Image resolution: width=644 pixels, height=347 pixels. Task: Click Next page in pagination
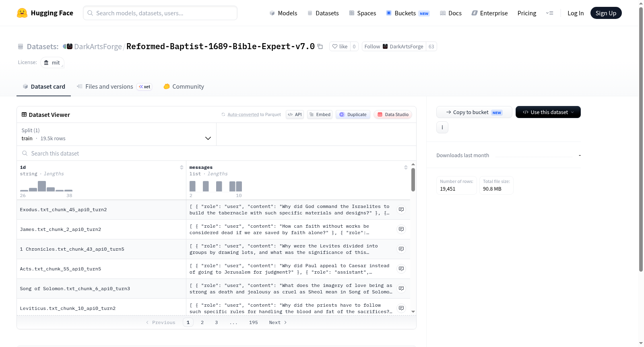pos(278,322)
